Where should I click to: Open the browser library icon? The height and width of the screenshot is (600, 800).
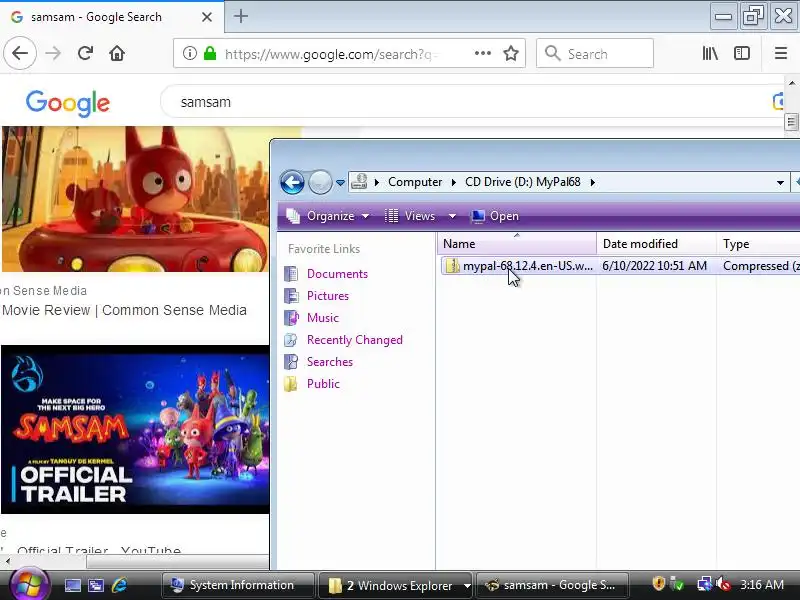710,53
